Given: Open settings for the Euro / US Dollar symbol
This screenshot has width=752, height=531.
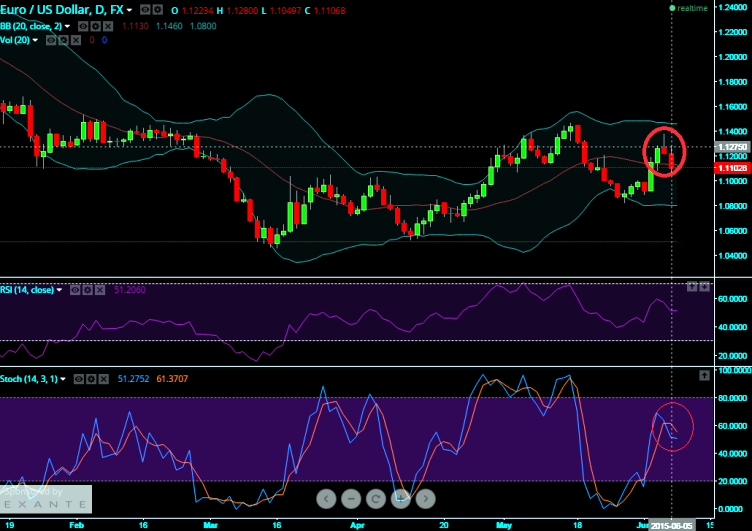Looking at the screenshot, I should tap(158, 9).
